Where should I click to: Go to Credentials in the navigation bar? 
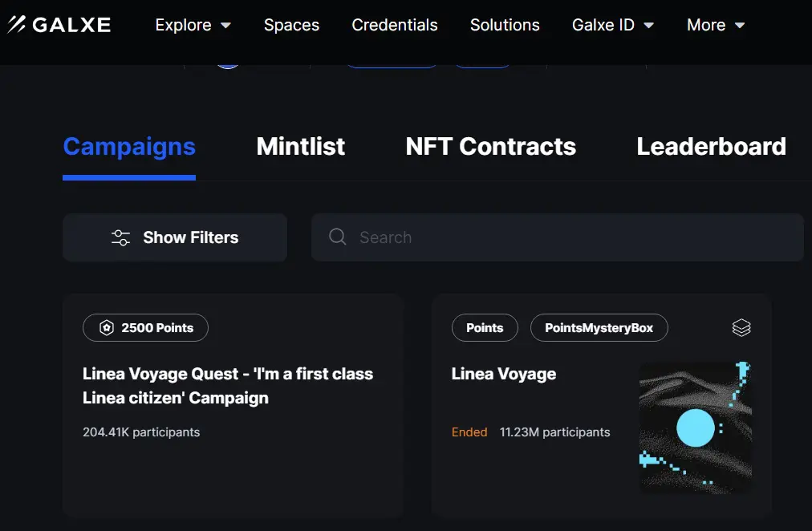click(395, 25)
